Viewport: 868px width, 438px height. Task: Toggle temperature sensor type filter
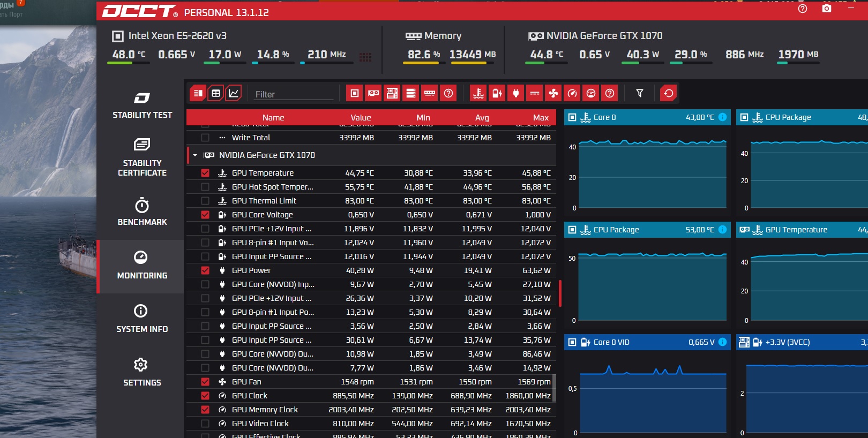click(x=478, y=93)
